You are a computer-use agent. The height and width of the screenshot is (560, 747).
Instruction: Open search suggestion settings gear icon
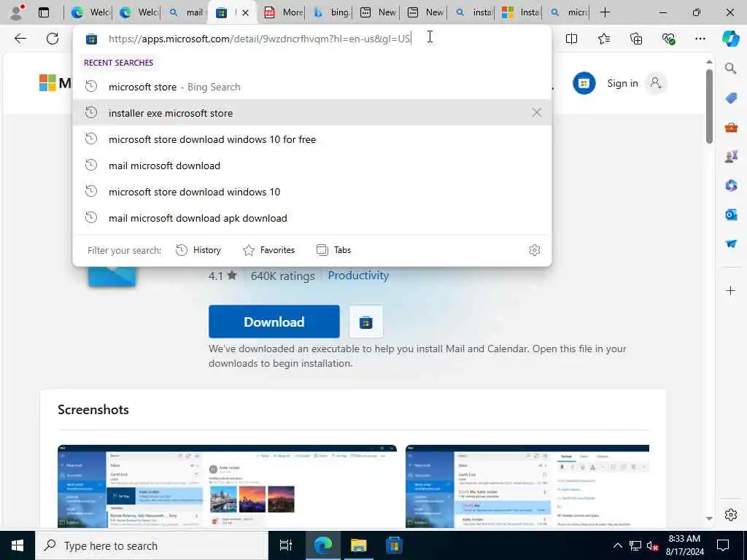click(535, 250)
